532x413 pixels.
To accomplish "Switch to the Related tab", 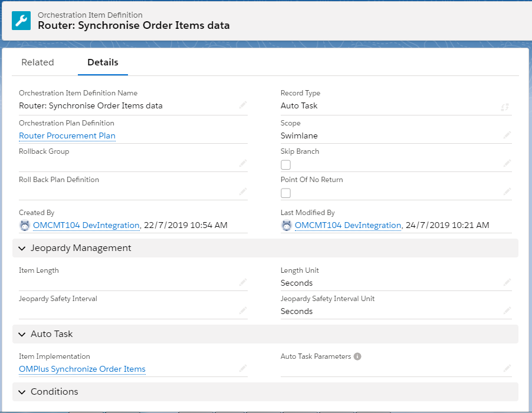I will coord(37,62).
